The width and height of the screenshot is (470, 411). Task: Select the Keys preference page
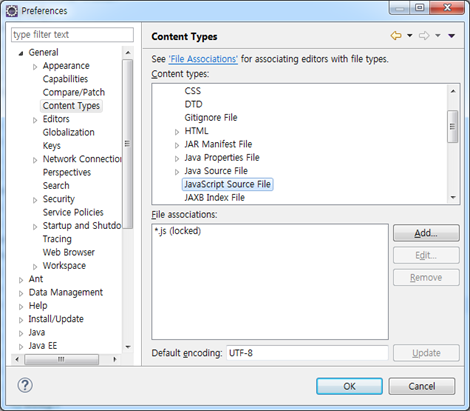(x=52, y=146)
